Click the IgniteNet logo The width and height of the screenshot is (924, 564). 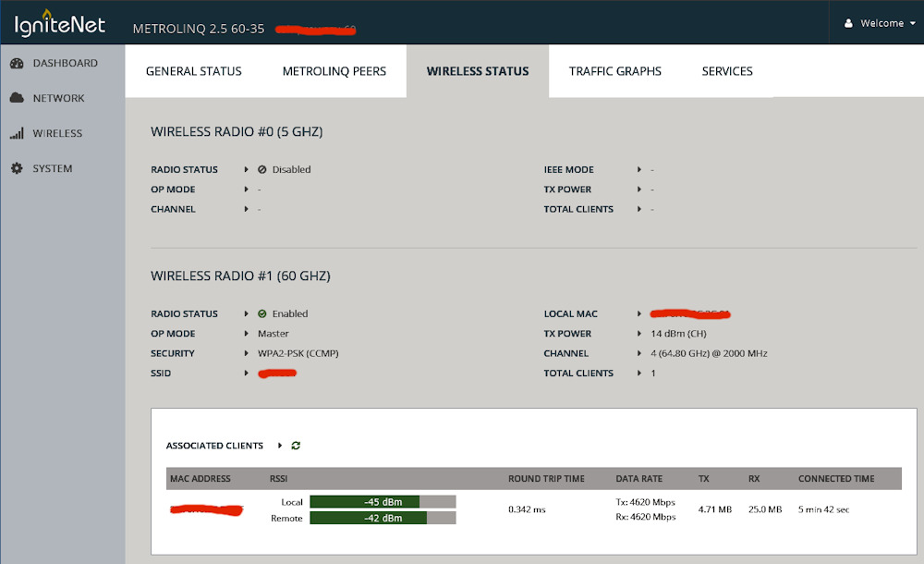59,24
